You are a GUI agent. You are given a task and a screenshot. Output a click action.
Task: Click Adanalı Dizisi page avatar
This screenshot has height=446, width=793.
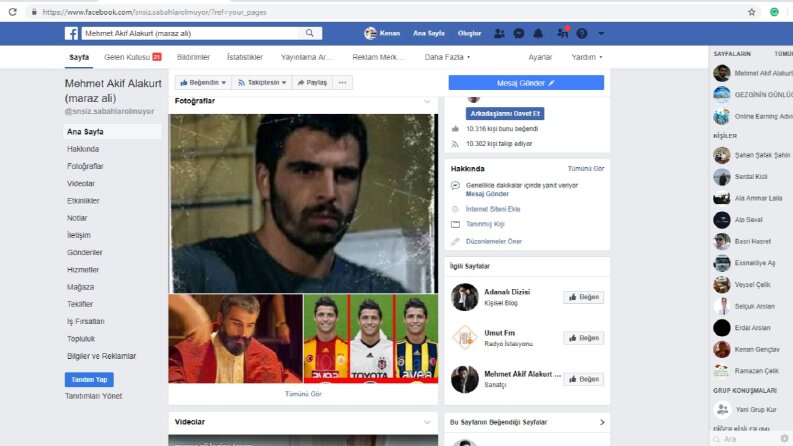pos(464,297)
